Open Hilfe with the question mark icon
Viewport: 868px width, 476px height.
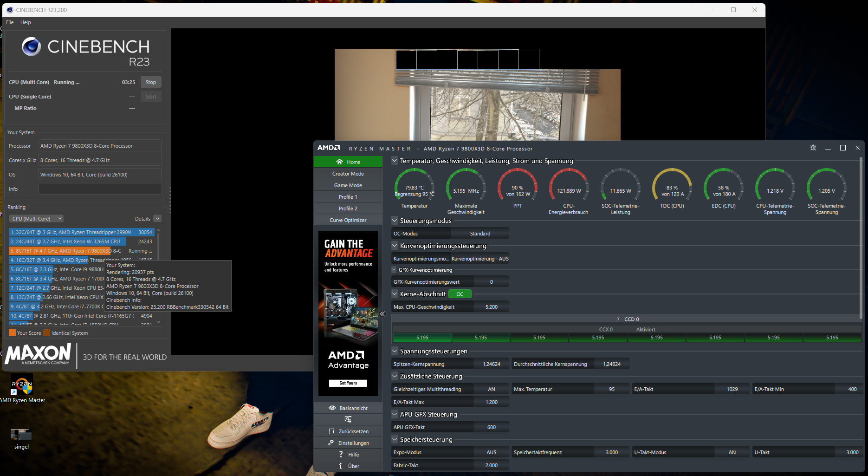click(348, 455)
